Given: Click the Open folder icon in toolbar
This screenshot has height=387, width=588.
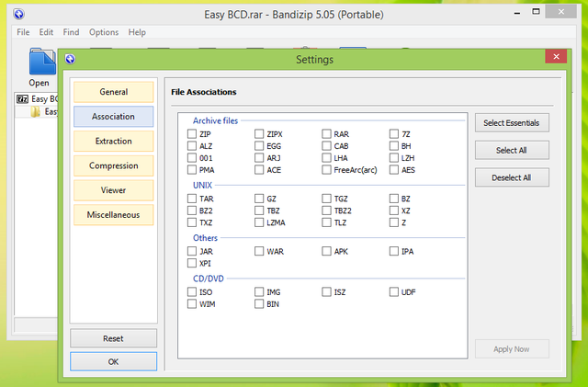Looking at the screenshot, I should (40, 63).
